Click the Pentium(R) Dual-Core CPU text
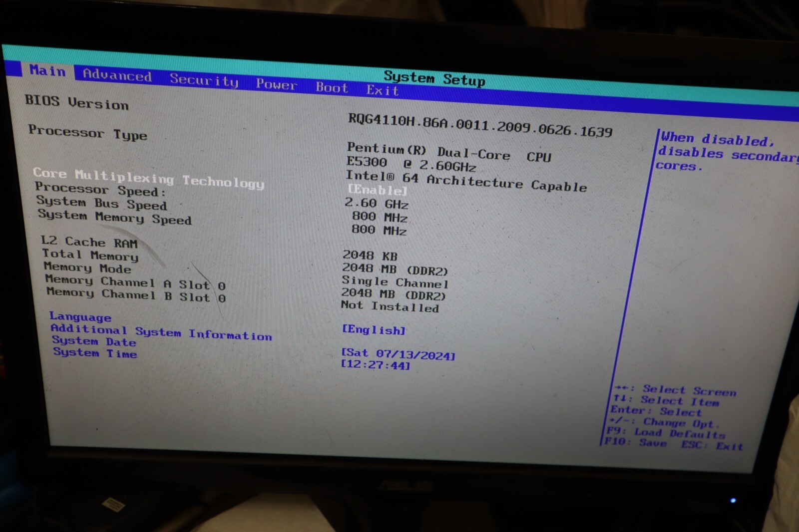Viewport: 799px width, 532px height. pos(449,153)
